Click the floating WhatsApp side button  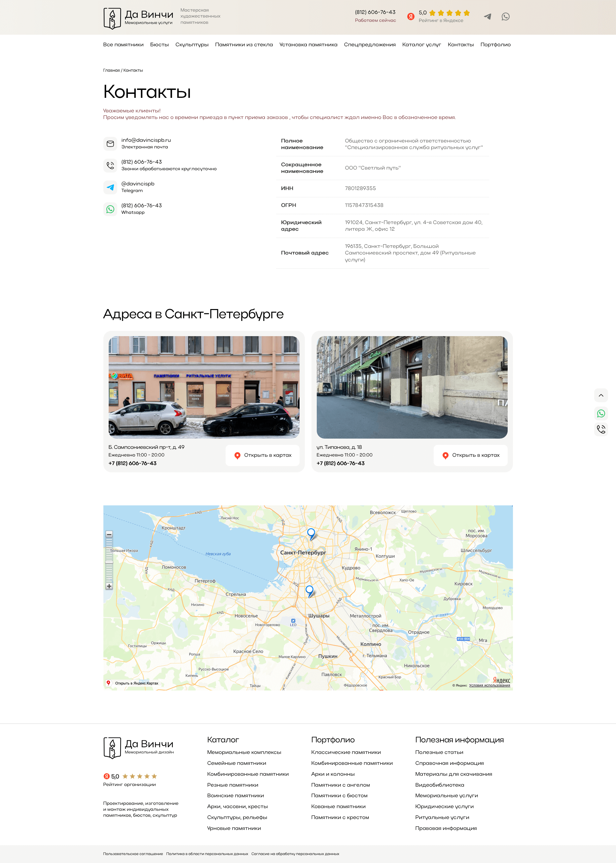pyautogui.click(x=601, y=413)
